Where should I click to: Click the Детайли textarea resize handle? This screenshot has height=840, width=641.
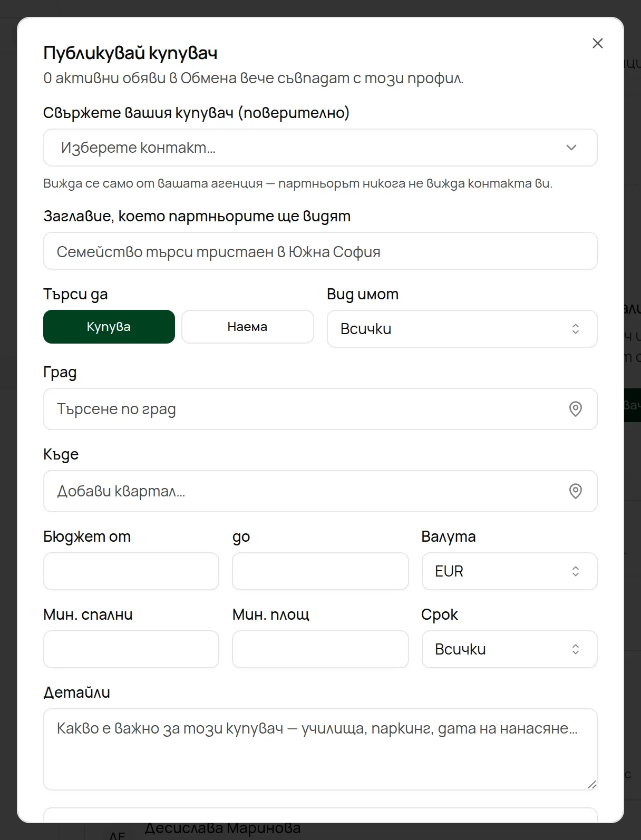click(592, 785)
